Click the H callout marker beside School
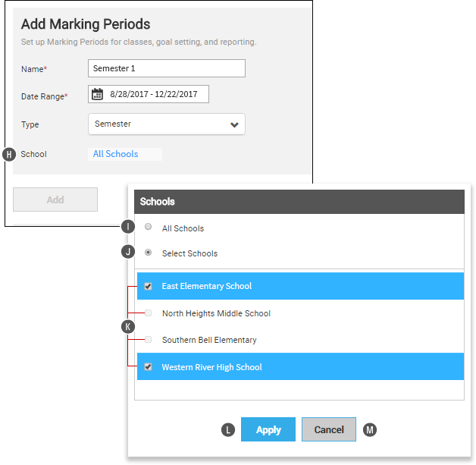 tap(9, 154)
